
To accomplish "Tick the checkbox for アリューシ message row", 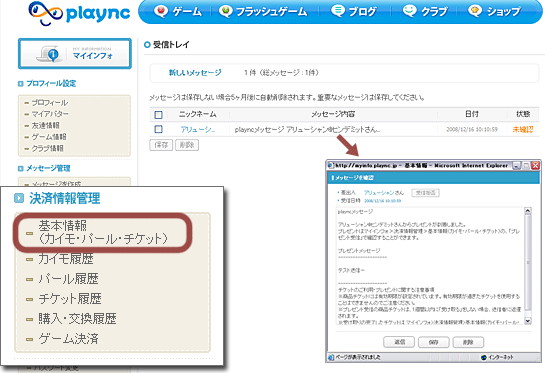I will click(x=158, y=129).
